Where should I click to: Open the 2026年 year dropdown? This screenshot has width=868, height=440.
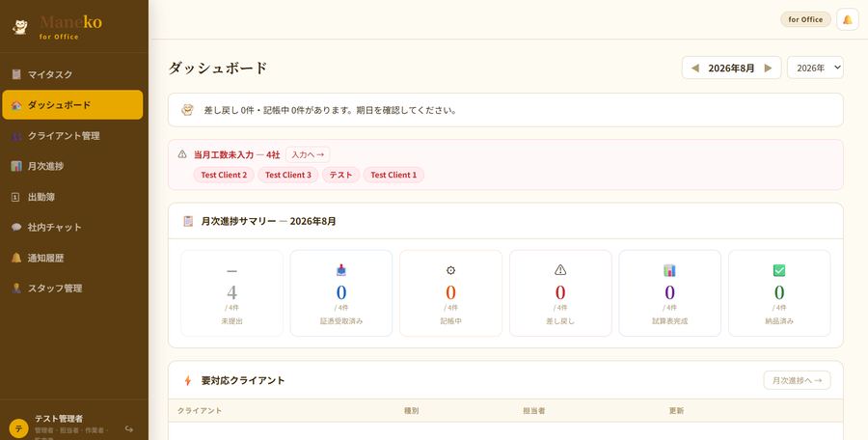tap(815, 68)
